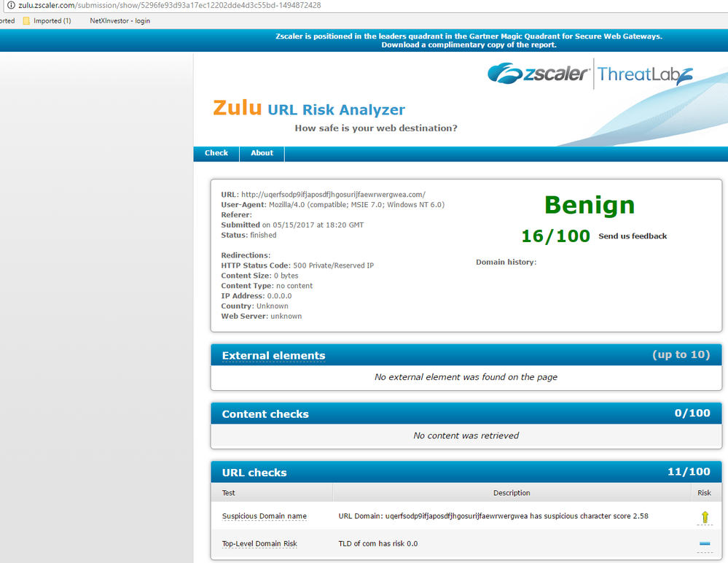This screenshot has height=563, width=728.
Task: Click the Content checks header
Action: click(x=265, y=414)
